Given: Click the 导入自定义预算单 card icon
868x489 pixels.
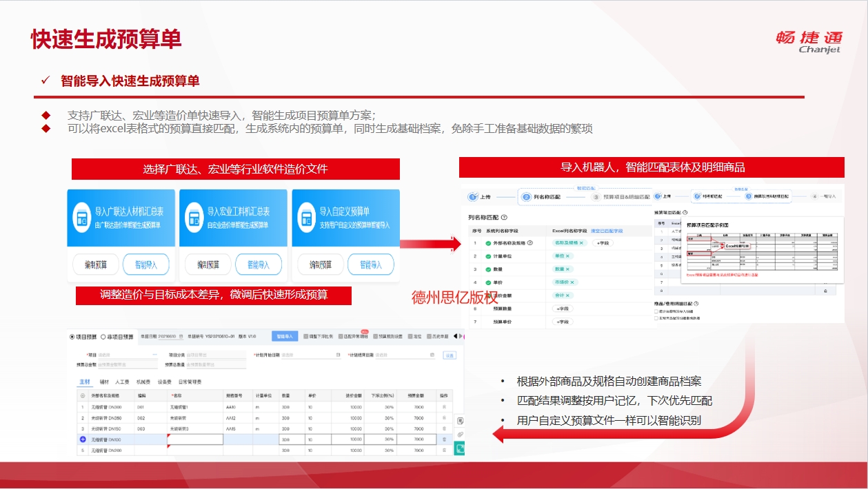Looking at the screenshot, I should [306, 218].
